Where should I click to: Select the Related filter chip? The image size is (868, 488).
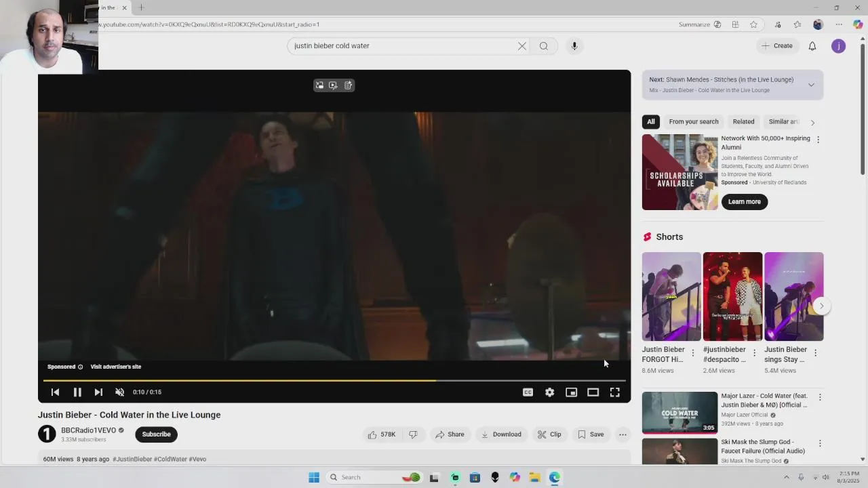click(x=743, y=122)
